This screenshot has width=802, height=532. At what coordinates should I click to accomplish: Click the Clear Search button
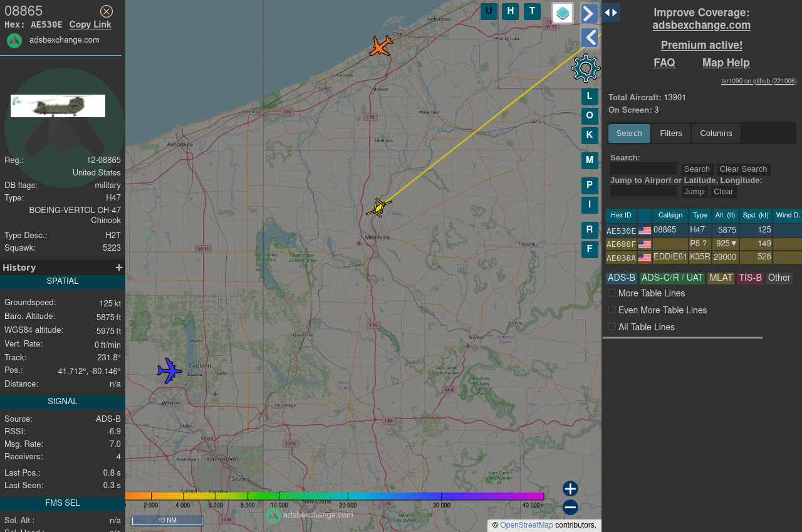point(743,169)
